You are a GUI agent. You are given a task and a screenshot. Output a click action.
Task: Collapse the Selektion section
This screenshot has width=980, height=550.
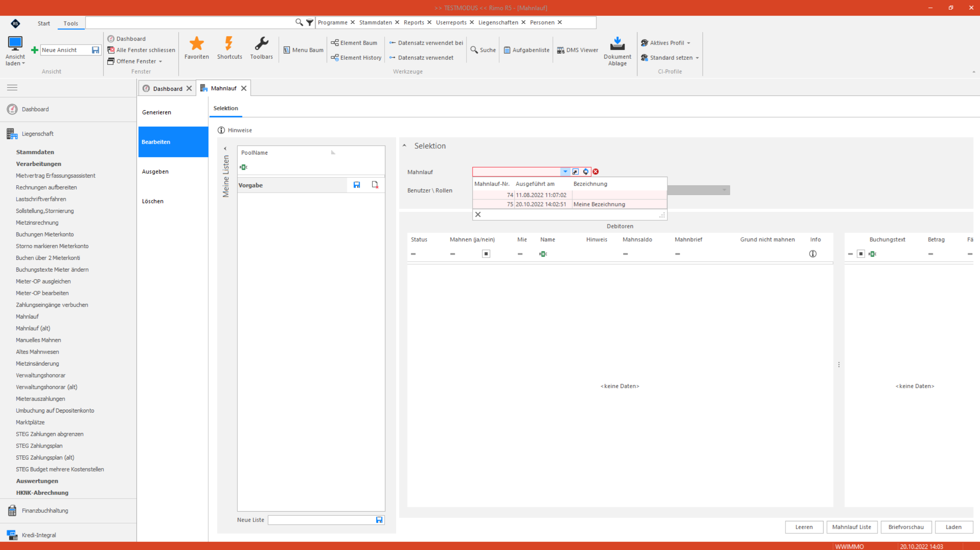404,146
